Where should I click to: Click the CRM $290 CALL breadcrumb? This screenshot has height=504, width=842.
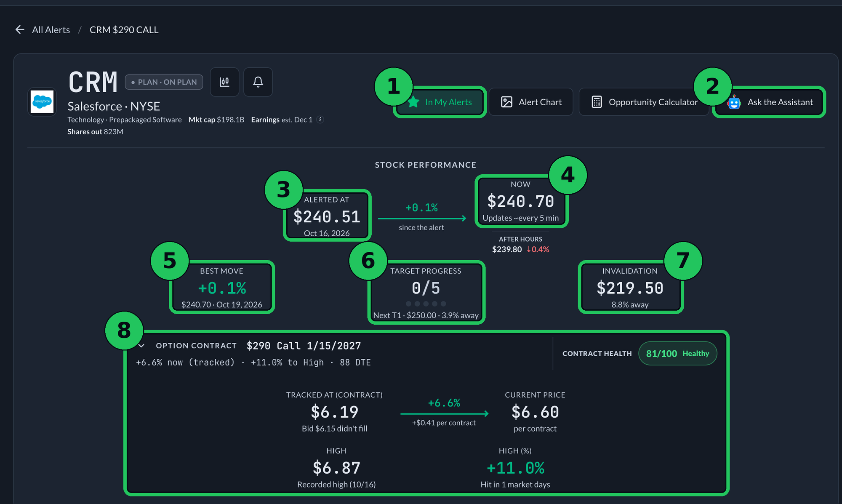pos(124,30)
